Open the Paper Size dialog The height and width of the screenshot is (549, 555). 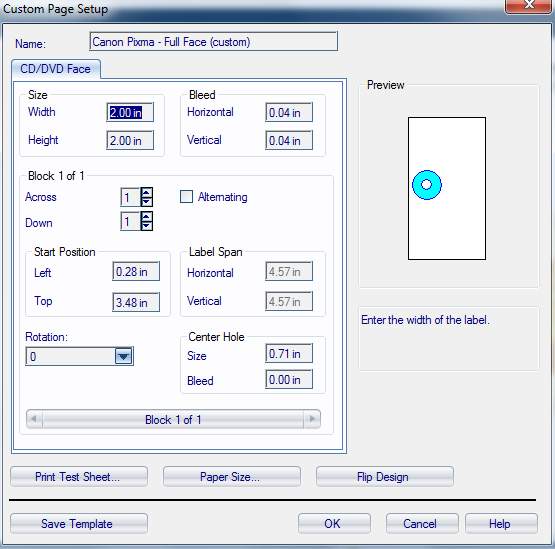pyautogui.click(x=231, y=476)
